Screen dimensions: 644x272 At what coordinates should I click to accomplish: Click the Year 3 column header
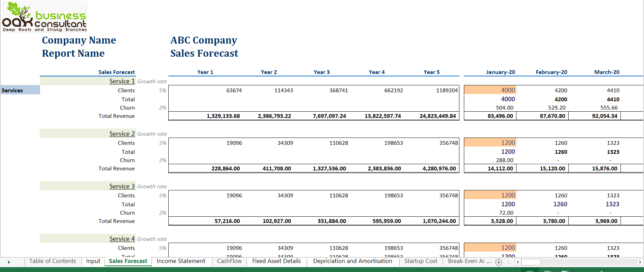(322, 72)
